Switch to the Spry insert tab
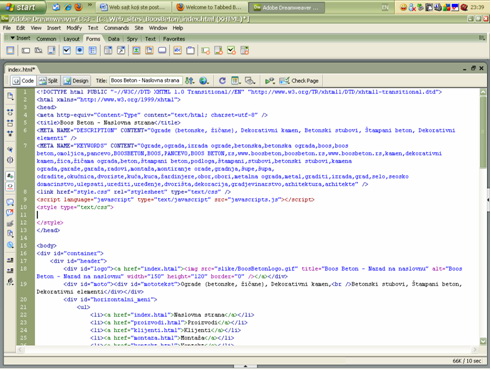Viewport: 491px width, 370px height. pos(132,39)
